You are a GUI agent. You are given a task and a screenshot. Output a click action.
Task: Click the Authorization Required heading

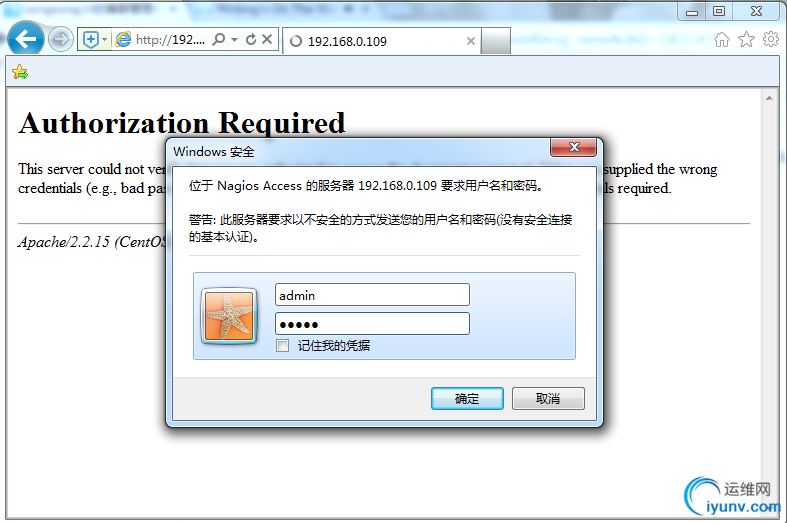pyautogui.click(x=182, y=123)
